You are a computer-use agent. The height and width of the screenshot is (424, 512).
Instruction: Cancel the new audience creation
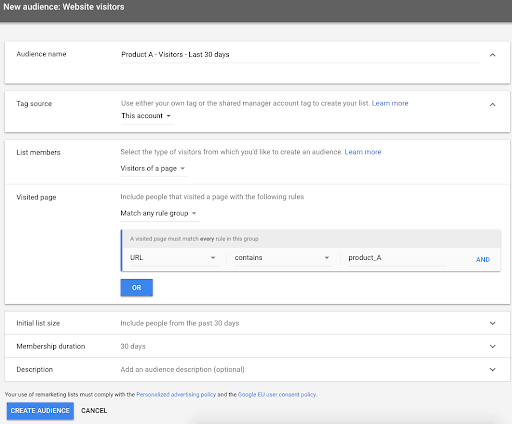(x=94, y=411)
